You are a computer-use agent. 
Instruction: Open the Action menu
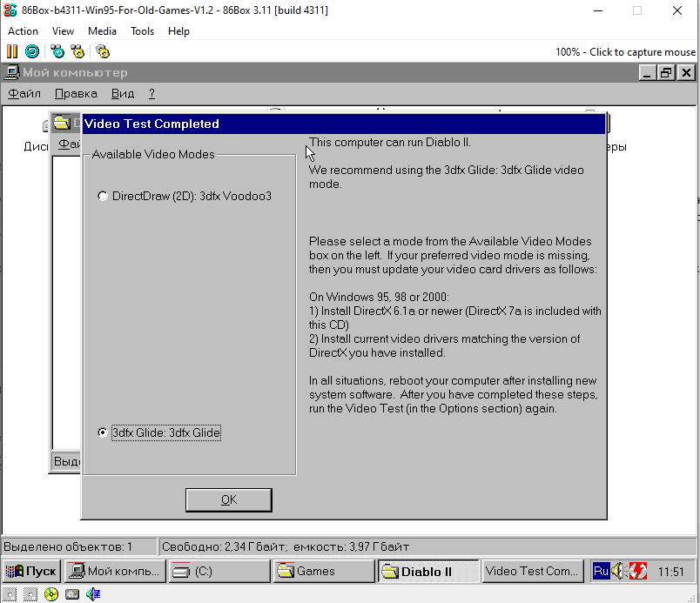23,31
